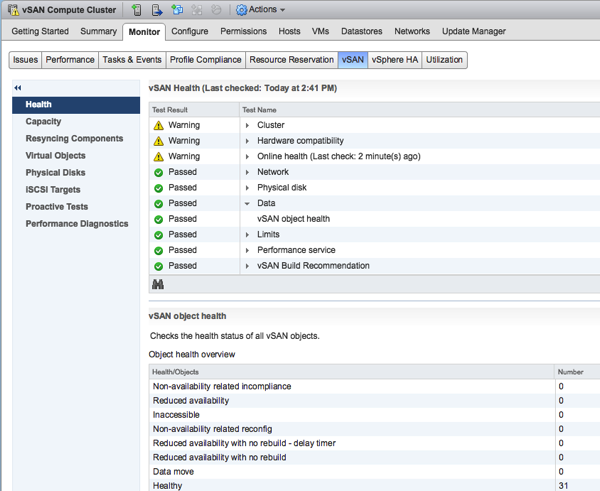The image size is (600, 491).
Task: Select the vSphere HA sub-tab
Action: click(x=395, y=60)
